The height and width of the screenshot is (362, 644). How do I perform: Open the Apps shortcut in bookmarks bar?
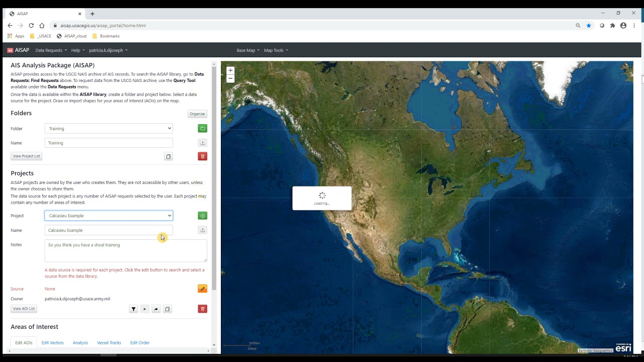tap(16, 36)
